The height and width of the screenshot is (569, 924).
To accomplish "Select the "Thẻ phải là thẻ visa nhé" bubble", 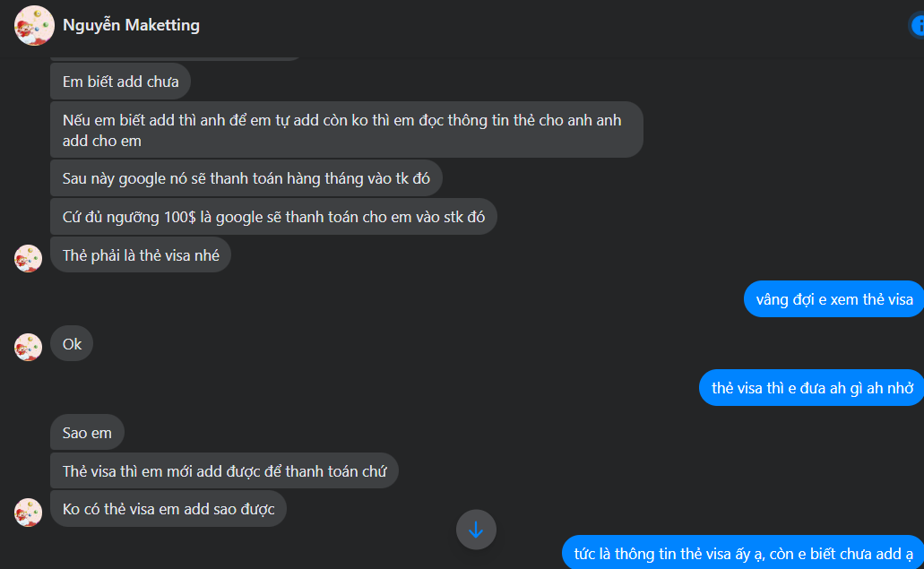I will [141, 255].
